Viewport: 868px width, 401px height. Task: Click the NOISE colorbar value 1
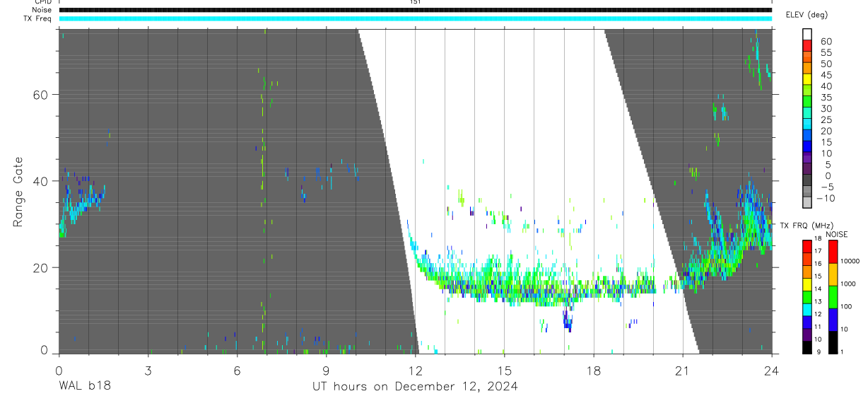tap(843, 351)
